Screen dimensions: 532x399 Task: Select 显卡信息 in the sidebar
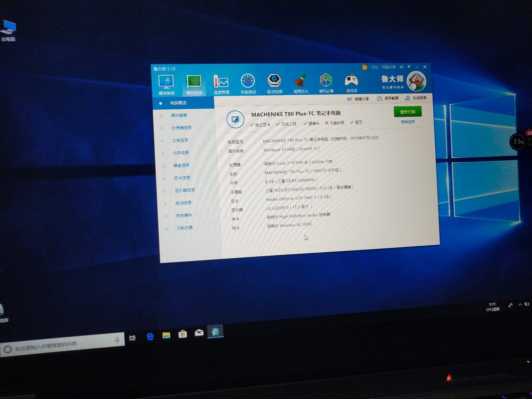click(182, 178)
